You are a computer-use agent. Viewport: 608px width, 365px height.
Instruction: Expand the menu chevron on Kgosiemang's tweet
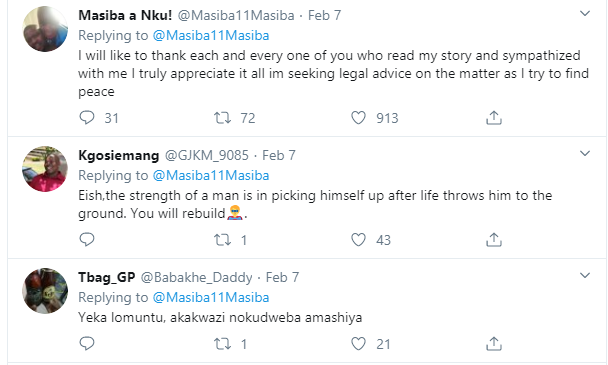(x=585, y=154)
